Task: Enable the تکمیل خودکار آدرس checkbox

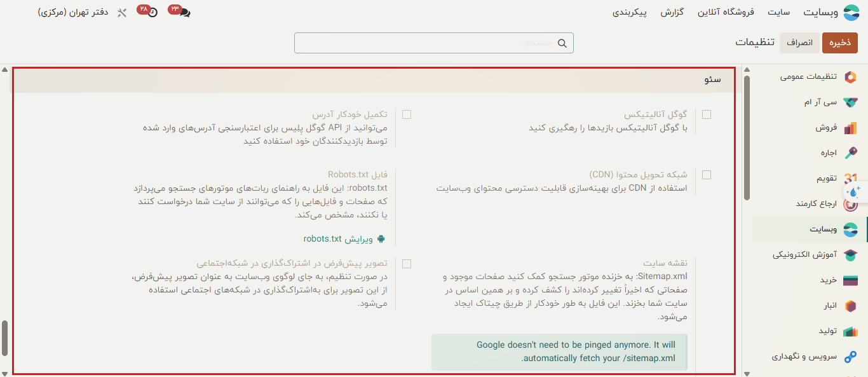Action: (x=407, y=114)
